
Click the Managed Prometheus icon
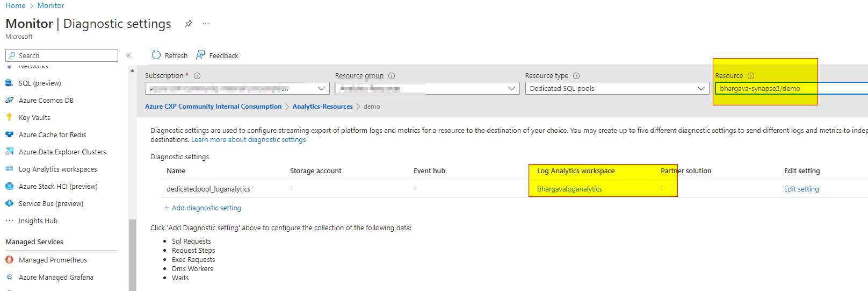pos(9,260)
